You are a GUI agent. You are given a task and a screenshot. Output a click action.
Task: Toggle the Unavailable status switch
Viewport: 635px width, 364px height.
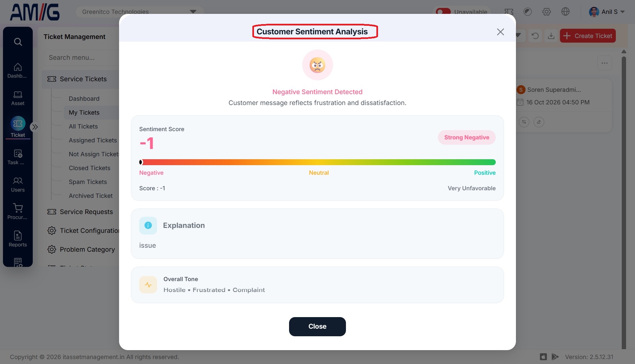(443, 12)
